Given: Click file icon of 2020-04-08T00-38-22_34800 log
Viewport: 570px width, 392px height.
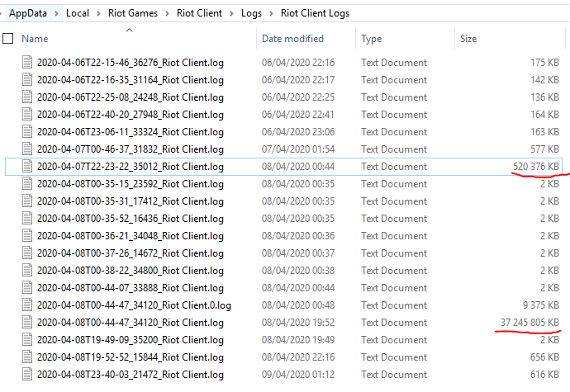Looking at the screenshot, I should 27,271.
